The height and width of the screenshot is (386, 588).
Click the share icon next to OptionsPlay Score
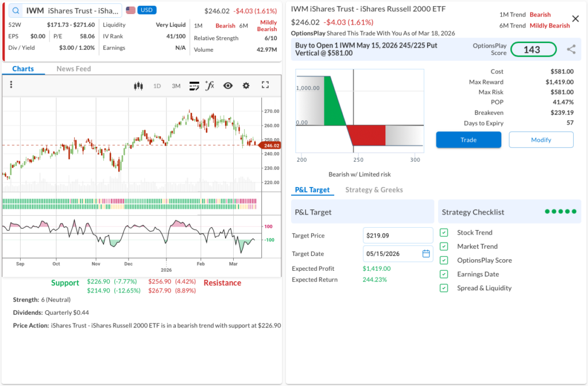click(x=571, y=49)
